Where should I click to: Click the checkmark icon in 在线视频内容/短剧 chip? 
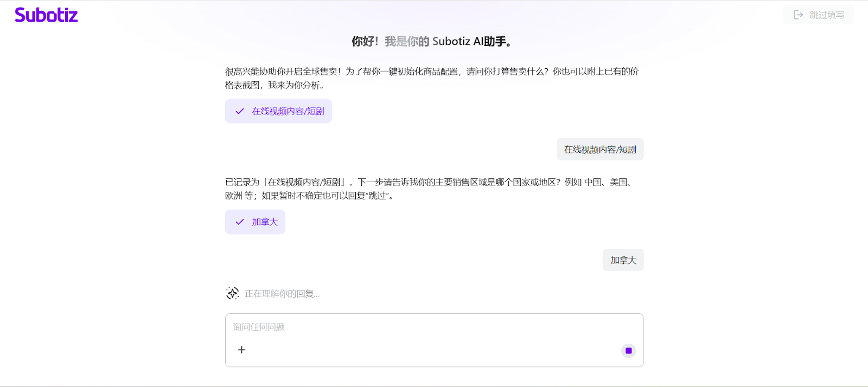[x=240, y=111]
